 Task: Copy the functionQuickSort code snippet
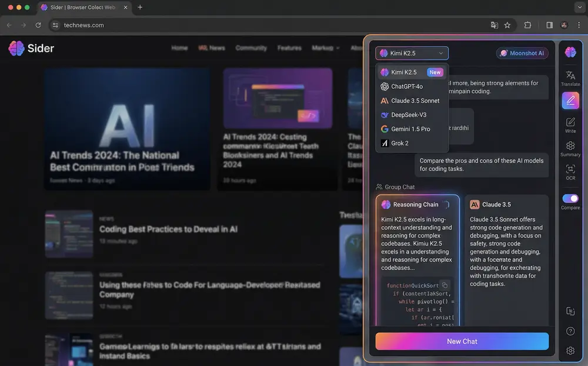pos(445,285)
